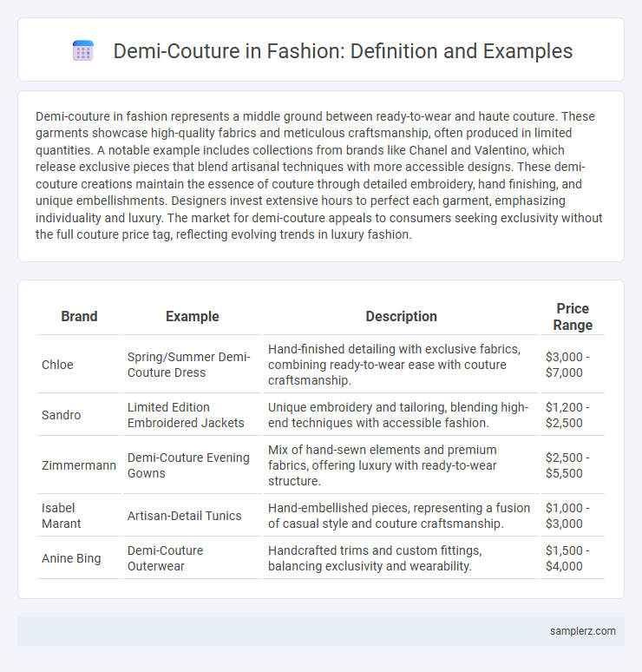The image size is (642, 672).
Task: Click 'Demi-Couture Outerwear' cell
Action: coord(193,558)
